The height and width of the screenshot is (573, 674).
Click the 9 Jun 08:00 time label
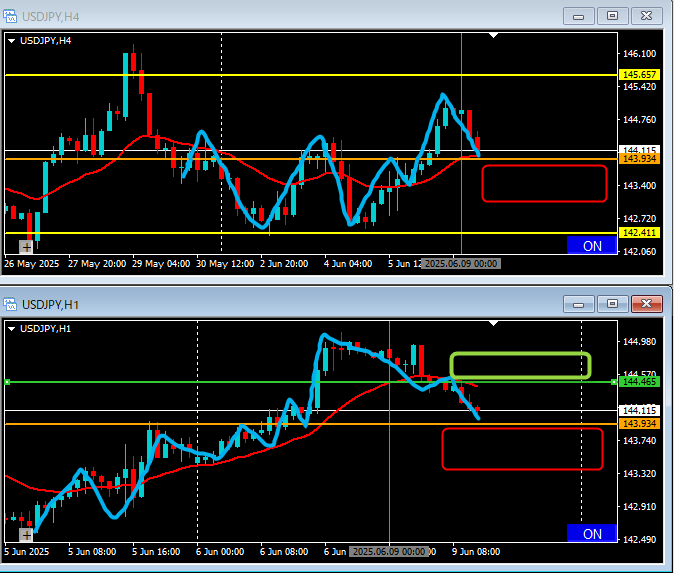(x=476, y=552)
